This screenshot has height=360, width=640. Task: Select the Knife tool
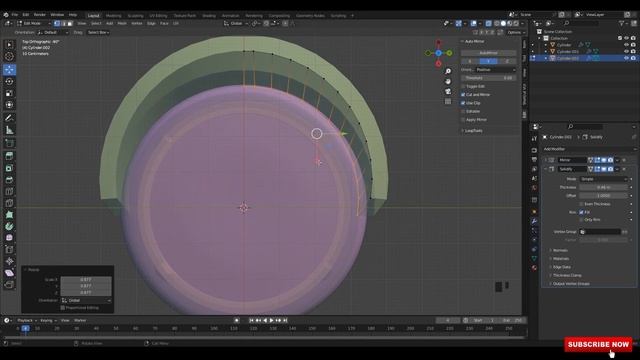tap(9, 203)
